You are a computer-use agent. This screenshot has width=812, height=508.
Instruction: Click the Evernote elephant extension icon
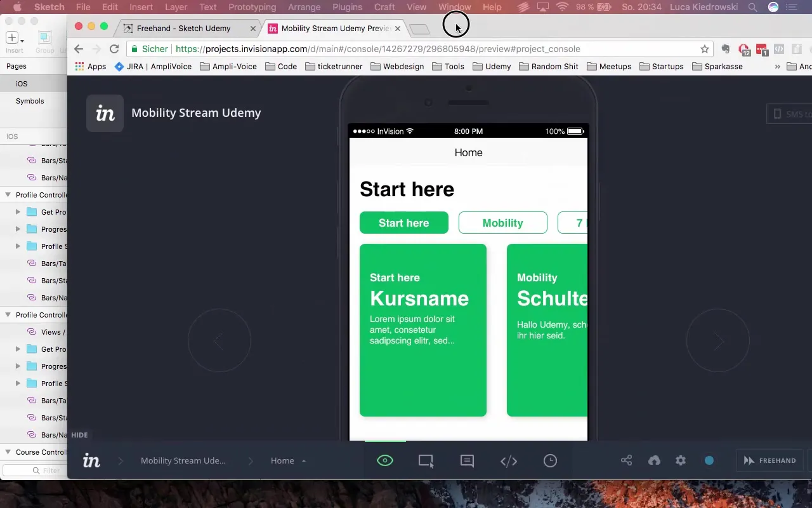pos(726,49)
